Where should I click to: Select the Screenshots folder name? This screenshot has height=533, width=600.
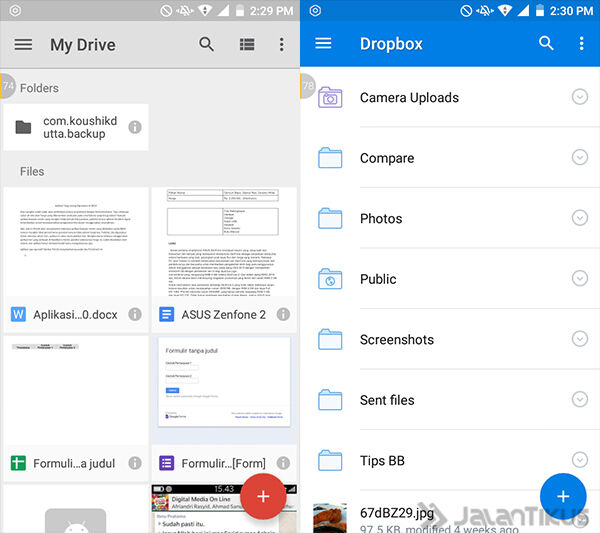pos(396,339)
